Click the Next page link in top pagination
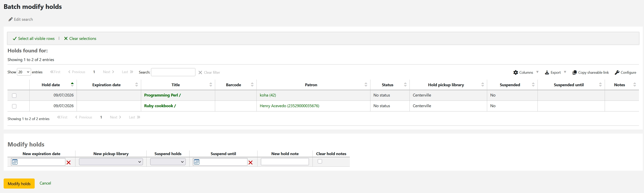This screenshot has width=644, height=193. pos(108,72)
